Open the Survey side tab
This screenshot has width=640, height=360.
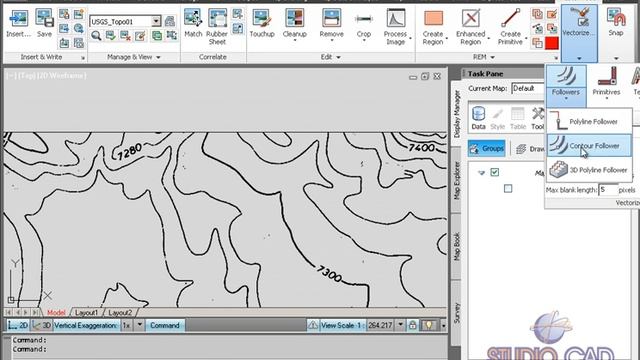coord(457,313)
